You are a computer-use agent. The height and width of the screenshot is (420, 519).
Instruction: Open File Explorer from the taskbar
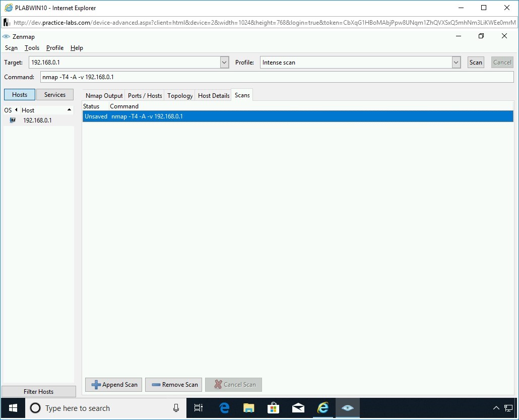click(x=249, y=408)
